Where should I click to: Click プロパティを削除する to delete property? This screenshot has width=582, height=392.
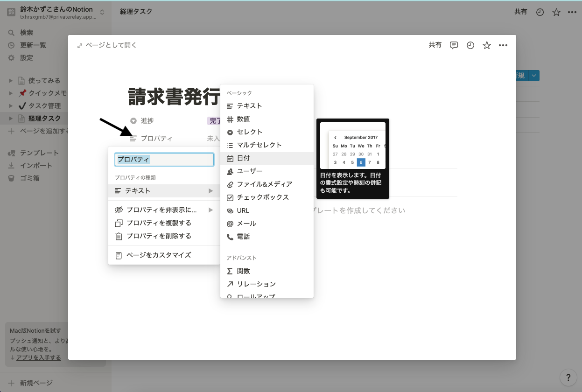(x=164, y=236)
